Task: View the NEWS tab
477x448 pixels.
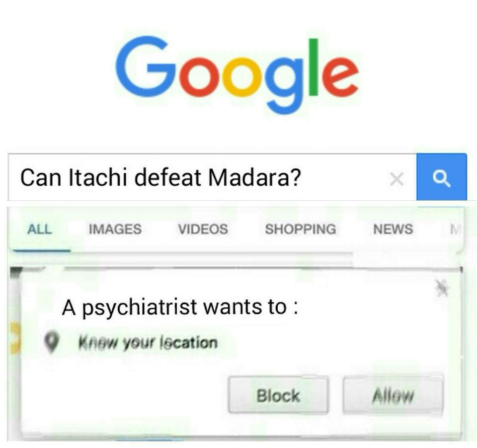Action: click(x=393, y=229)
